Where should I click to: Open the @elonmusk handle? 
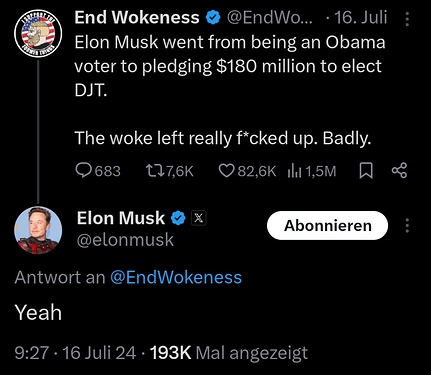(125, 240)
